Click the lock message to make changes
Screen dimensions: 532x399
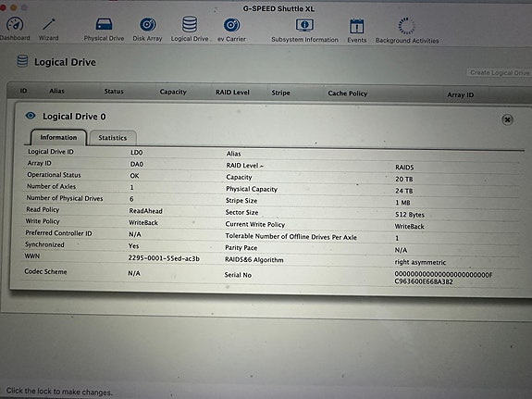59,392
